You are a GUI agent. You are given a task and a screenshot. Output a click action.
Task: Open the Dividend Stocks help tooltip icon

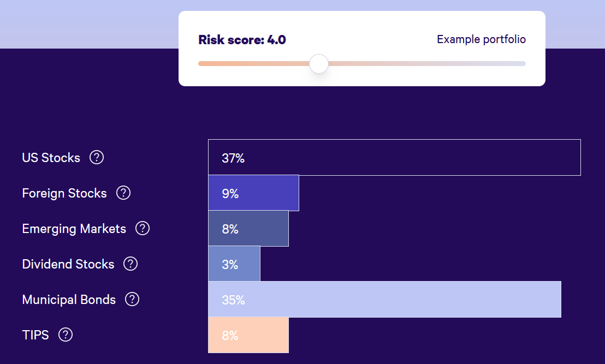pyautogui.click(x=131, y=264)
